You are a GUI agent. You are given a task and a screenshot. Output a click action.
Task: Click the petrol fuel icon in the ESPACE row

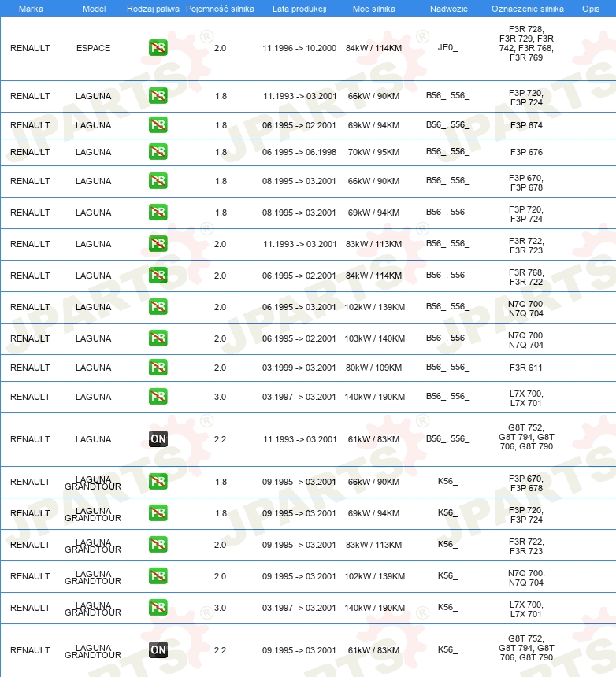point(158,47)
